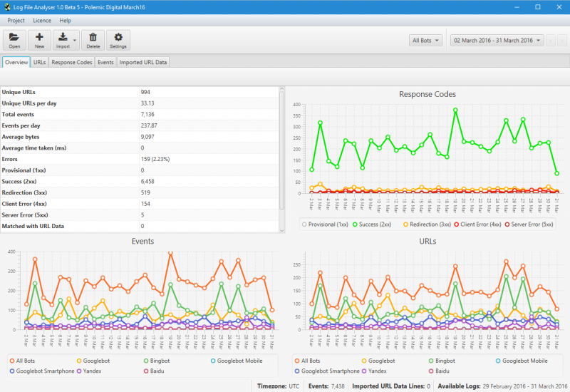
Task: Select the Redirection (3xx) table row
Action: tap(140, 192)
